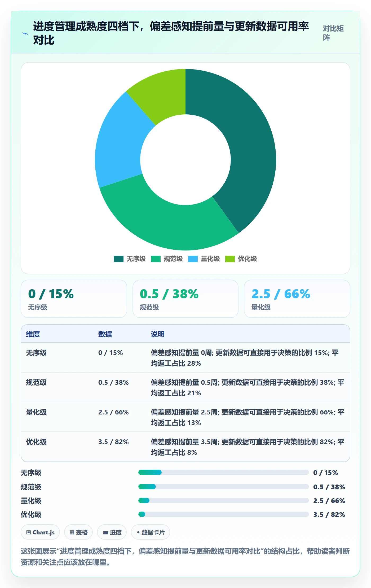The image size is (371, 588).
Task: Click the 3.5 / 82% table cell
Action: click(x=113, y=442)
